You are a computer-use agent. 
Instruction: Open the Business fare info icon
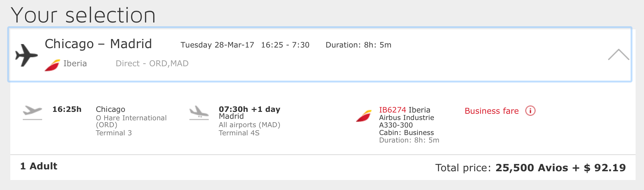530,111
